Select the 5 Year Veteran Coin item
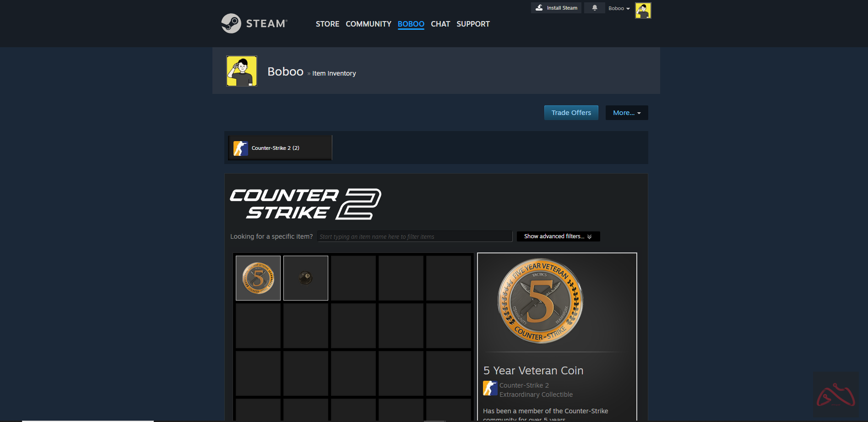The image size is (868, 422). 258,278
